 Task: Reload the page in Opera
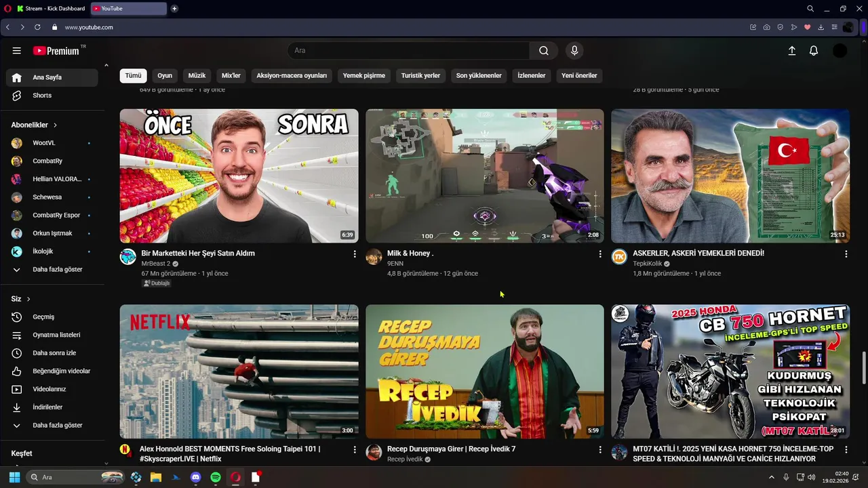(37, 27)
